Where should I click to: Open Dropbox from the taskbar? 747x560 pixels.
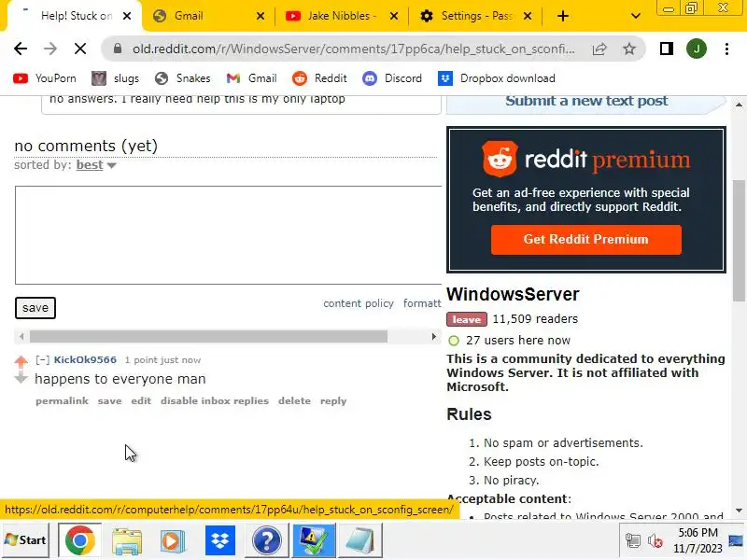pos(219,540)
